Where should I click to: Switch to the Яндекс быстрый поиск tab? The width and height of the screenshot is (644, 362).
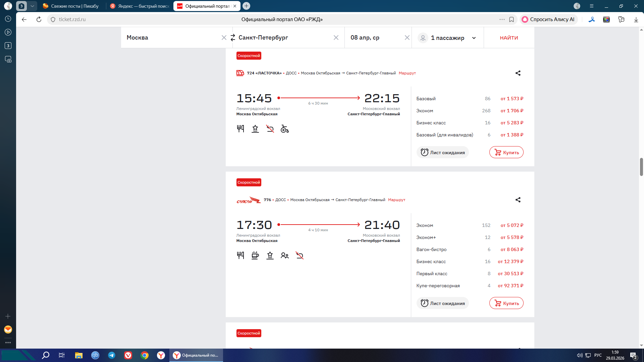point(140,6)
